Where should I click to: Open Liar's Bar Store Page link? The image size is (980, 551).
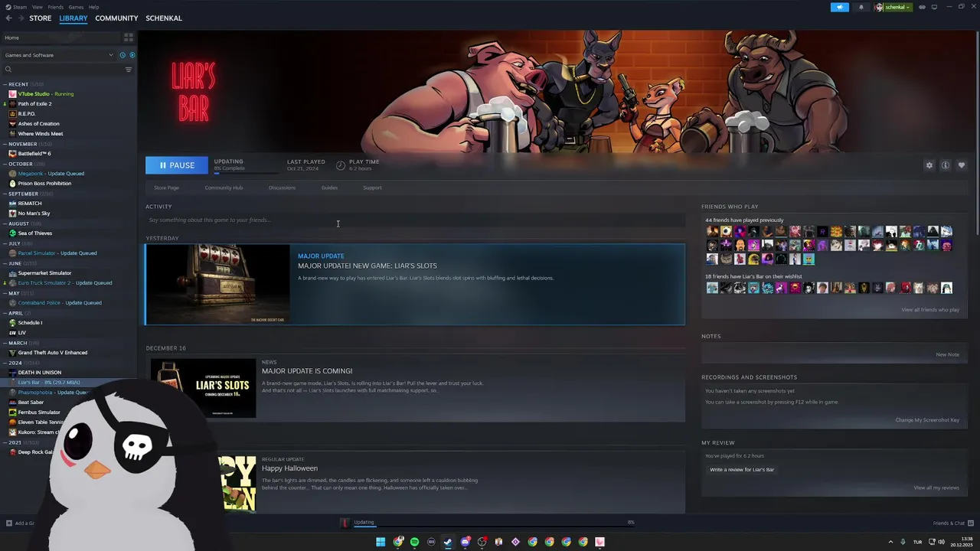click(166, 187)
